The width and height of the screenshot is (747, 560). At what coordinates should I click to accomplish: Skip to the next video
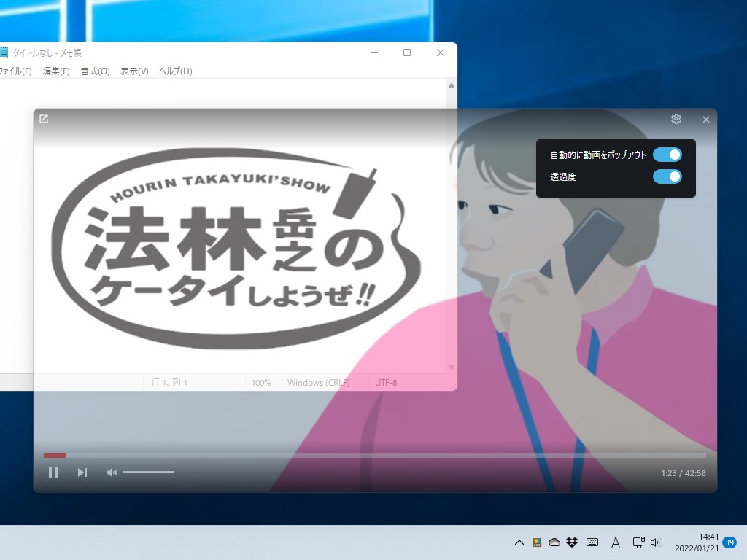click(x=82, y=472)
